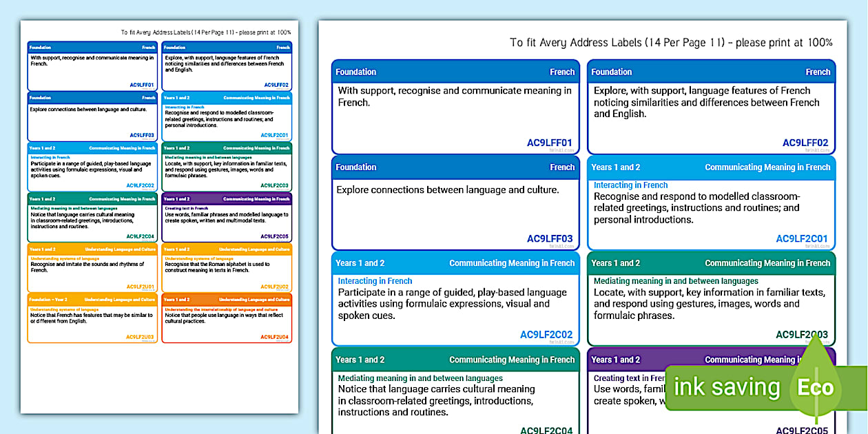
Task: Open the small full-page label sheet preview
Action: click(x=159, y=217)
